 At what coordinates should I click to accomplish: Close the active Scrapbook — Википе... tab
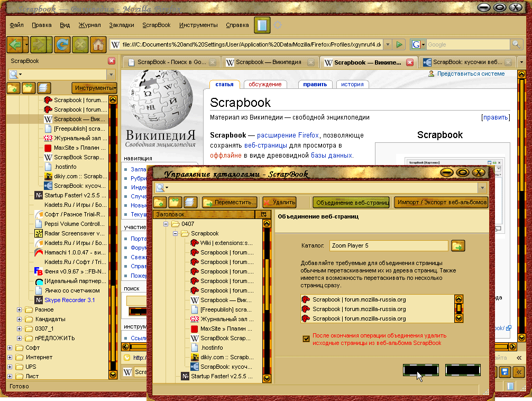point(410,62)
